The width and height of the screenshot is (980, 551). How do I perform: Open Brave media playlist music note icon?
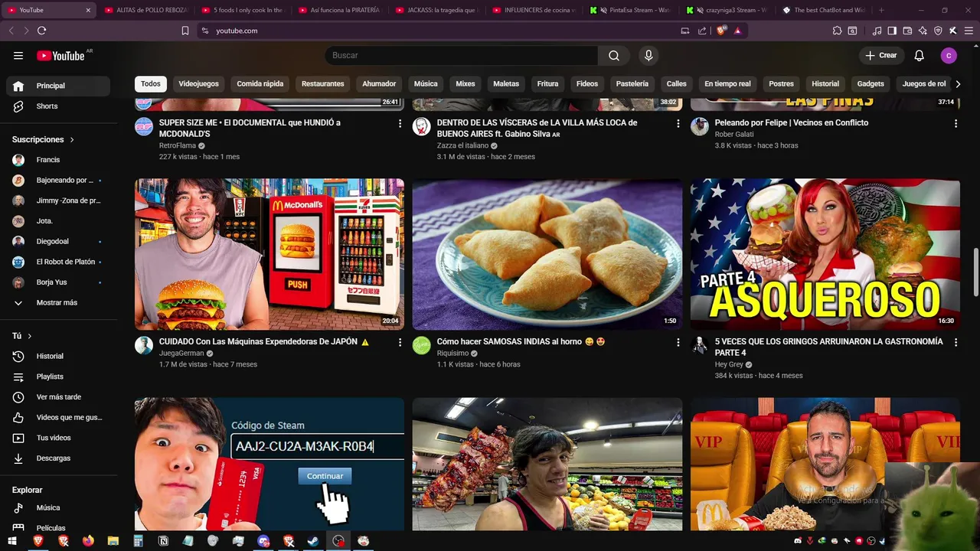[x=877, y=31]
